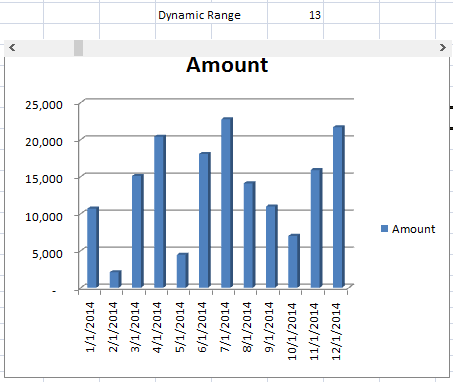
Task: Click the bar for 10/1/2014
Action: (x=294, y=261)
